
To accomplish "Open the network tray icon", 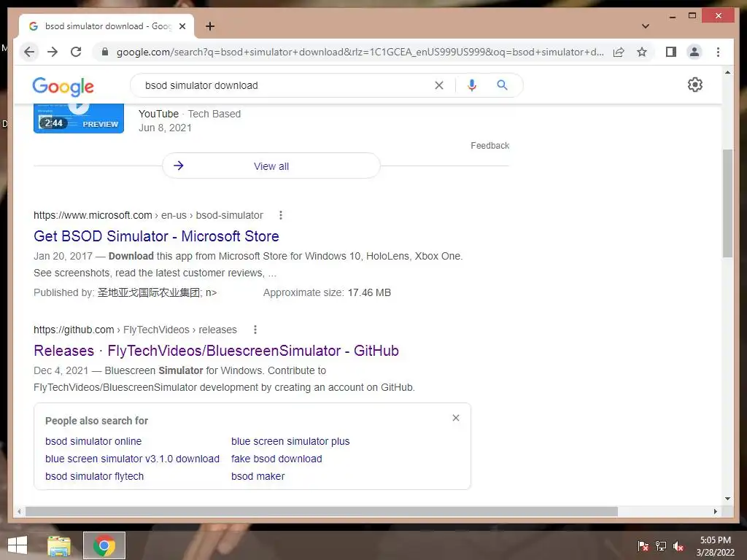I will [x=661, y=546].
